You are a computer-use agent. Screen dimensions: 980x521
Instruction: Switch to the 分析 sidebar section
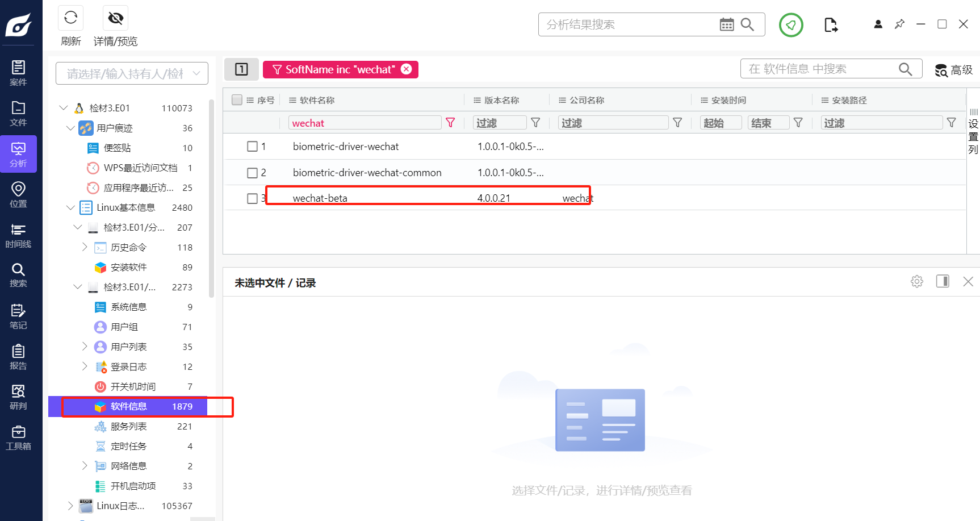18,154
